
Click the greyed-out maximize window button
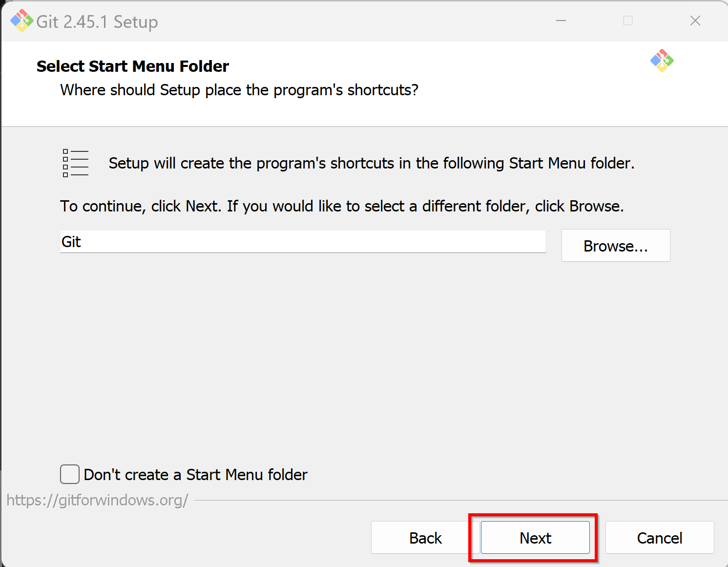point(628,21)
